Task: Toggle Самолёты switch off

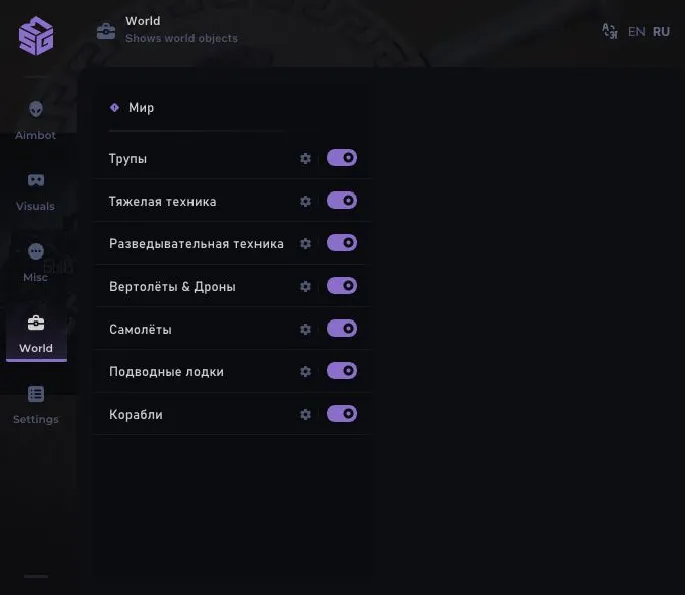Action: [x=342, y=328]
